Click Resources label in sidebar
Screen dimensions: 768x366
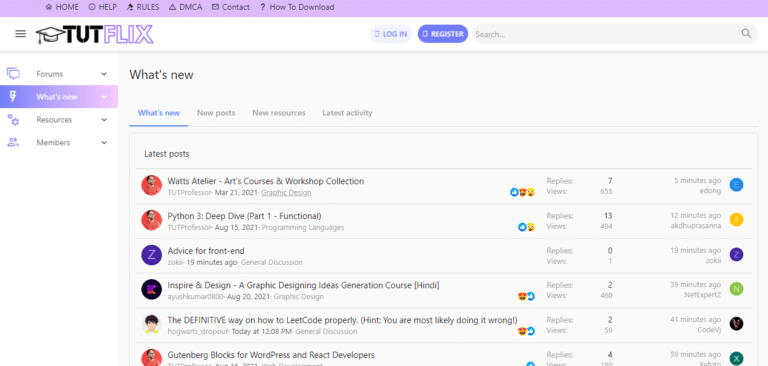[54, 120]
